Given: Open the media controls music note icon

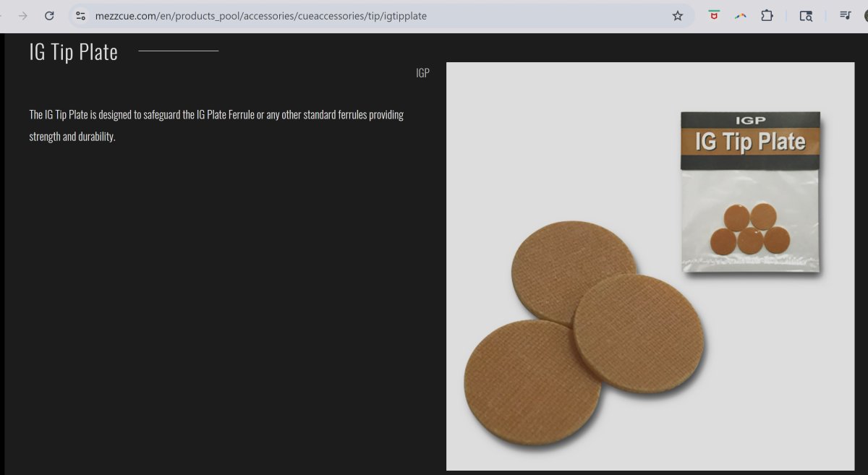Looking at the screenshot, I should point(845,15).
